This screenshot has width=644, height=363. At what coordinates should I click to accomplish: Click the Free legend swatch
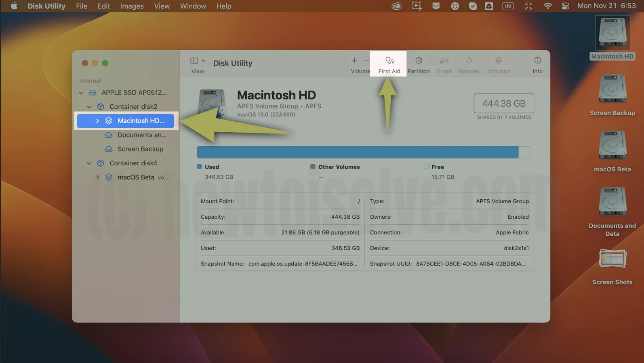(426, 167)
